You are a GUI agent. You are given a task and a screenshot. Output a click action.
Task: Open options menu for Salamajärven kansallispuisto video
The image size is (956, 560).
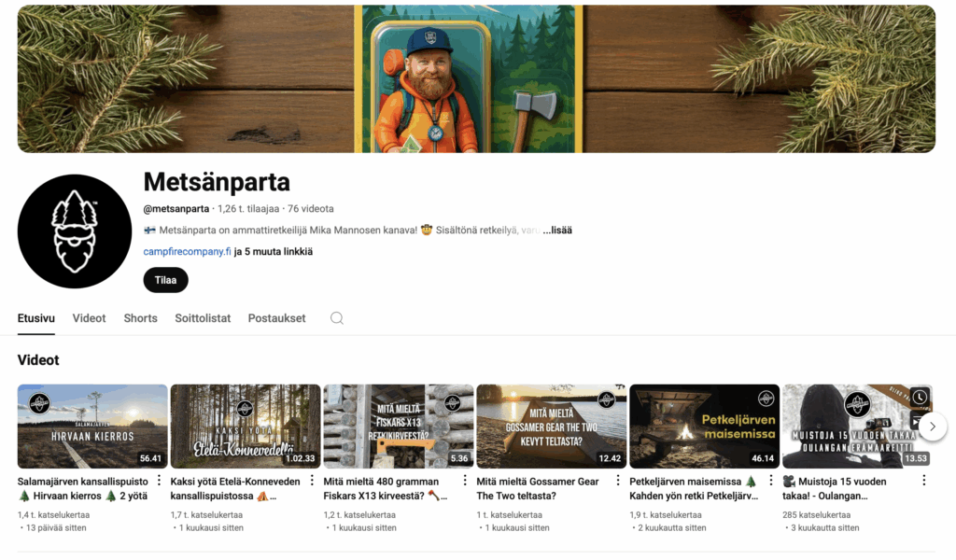[x=159, y=481]
